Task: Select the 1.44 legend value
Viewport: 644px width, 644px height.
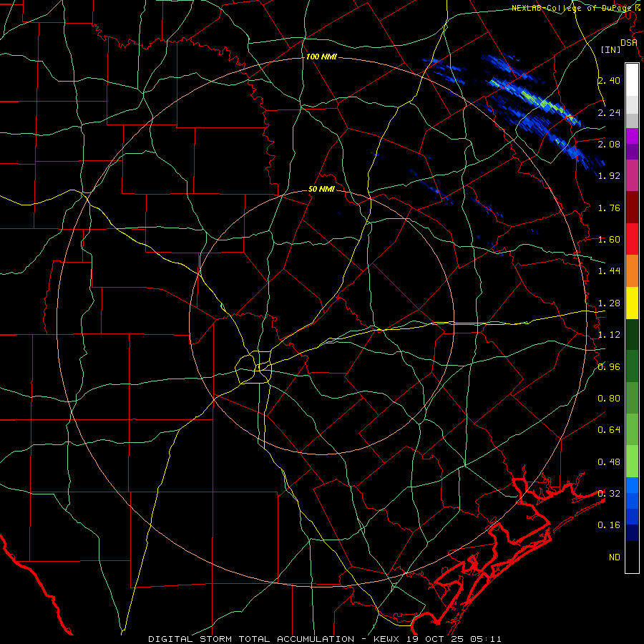Action: pyautogui.click(x=609, y=271)
